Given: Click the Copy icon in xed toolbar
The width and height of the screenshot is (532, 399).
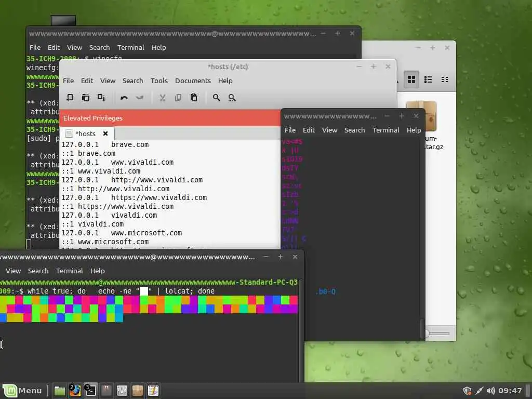Looking at the screenshot, I should pos(178,98).
